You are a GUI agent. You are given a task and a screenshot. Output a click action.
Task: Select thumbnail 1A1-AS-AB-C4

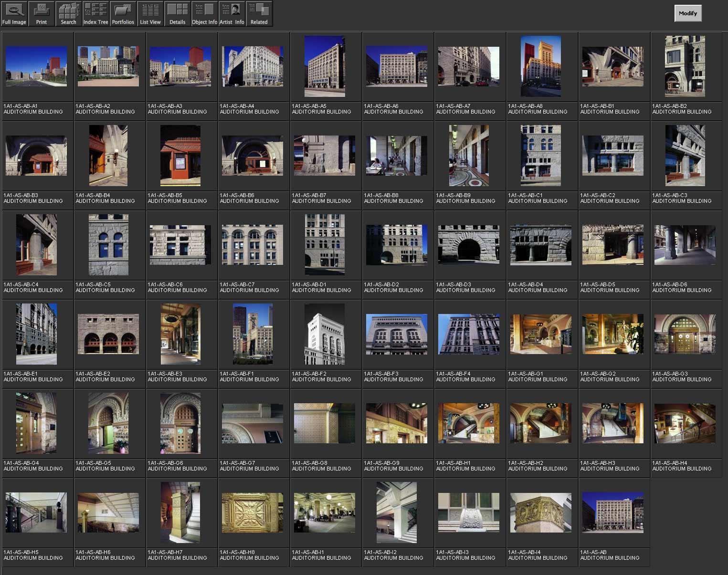pyautogui.click(x=36, y=245)
